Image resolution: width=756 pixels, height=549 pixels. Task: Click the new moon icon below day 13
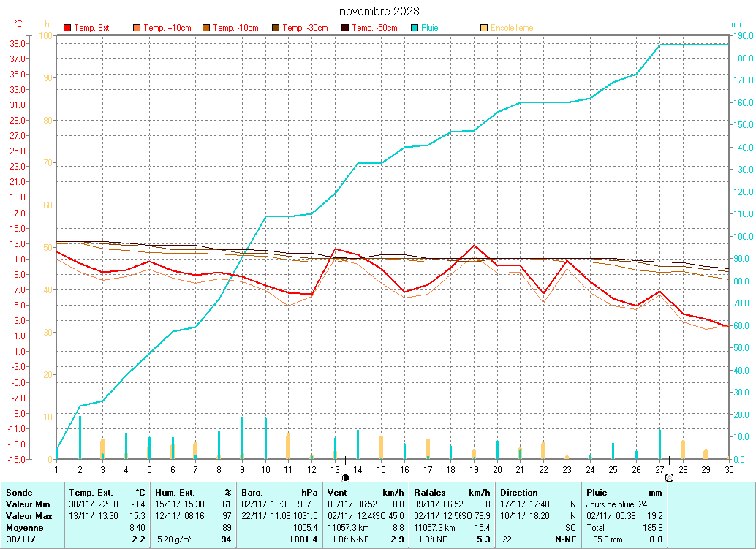[x=345, y=477]
